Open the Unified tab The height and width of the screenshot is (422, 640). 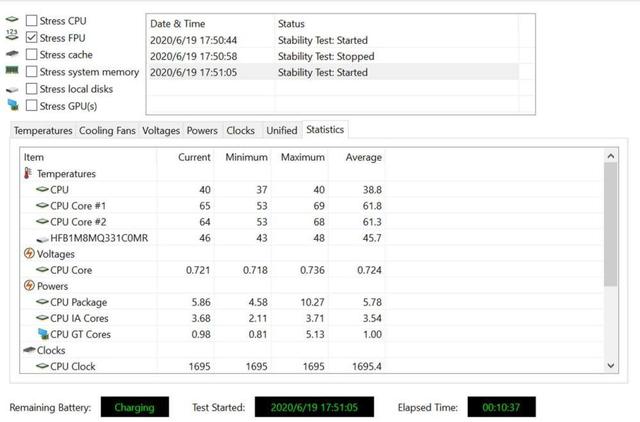pyautogui.click(x=281, y=131)
